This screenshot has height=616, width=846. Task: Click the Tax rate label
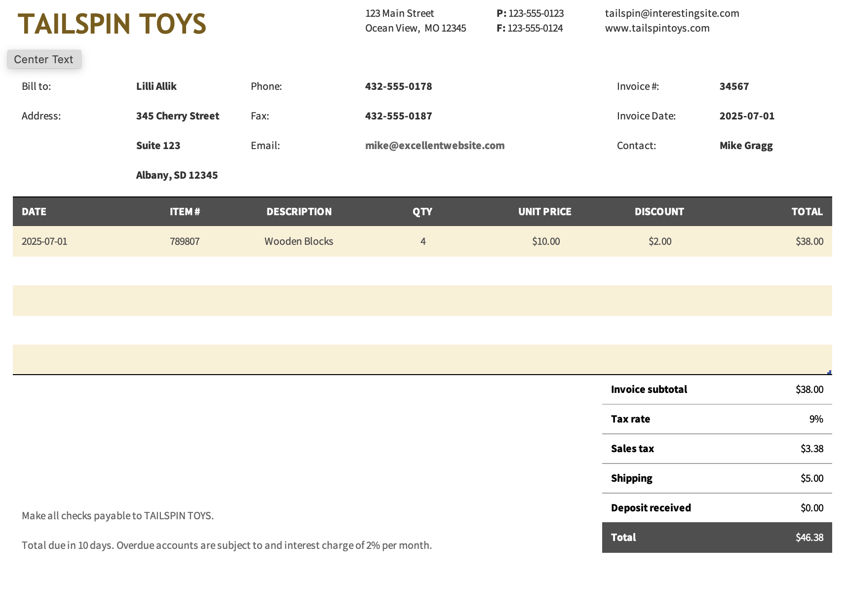pos(630,419)
